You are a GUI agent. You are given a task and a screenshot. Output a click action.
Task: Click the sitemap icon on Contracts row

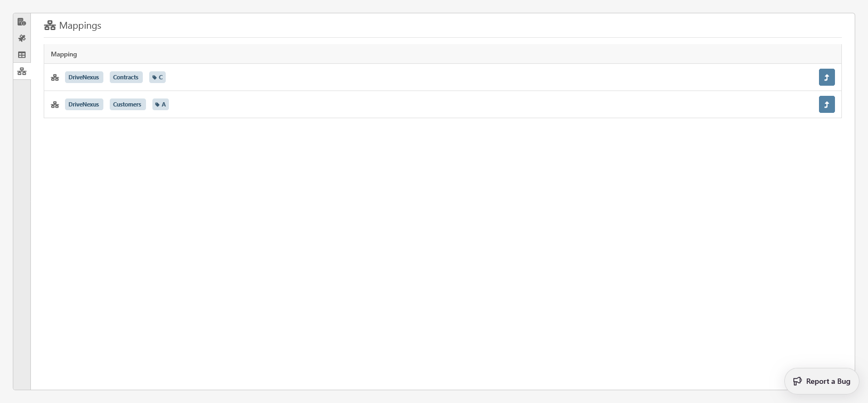point(55,78)
